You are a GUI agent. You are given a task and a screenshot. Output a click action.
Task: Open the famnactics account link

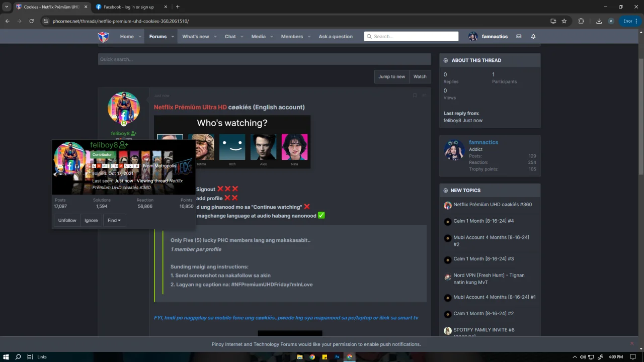(x=488, y=37)
